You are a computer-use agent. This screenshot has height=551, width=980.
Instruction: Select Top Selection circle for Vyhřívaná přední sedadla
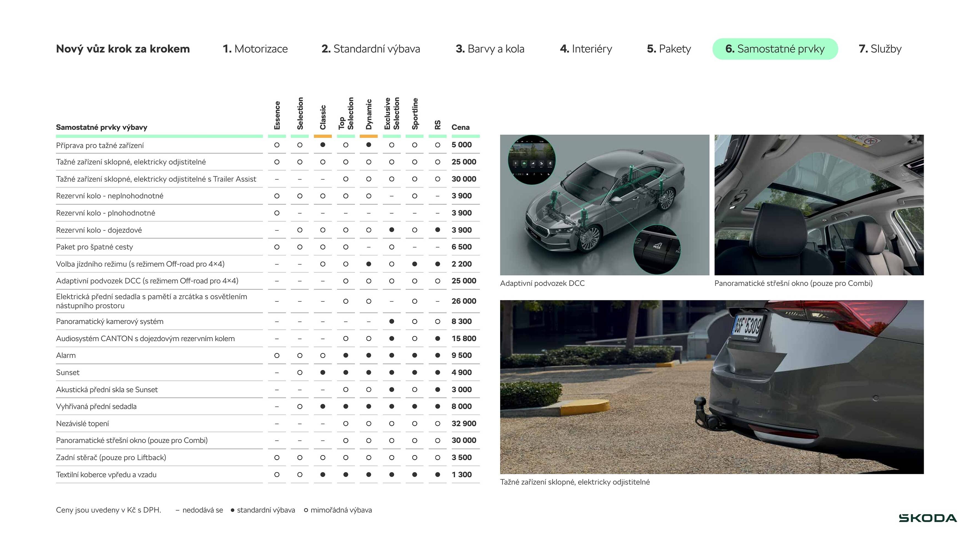tap(346, 406)
